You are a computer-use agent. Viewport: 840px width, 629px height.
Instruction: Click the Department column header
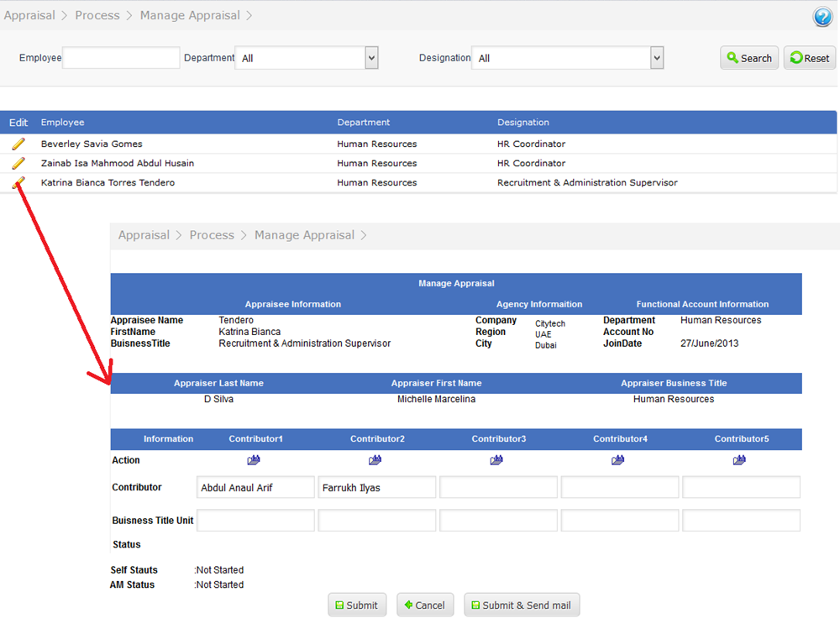click(363, 122)
